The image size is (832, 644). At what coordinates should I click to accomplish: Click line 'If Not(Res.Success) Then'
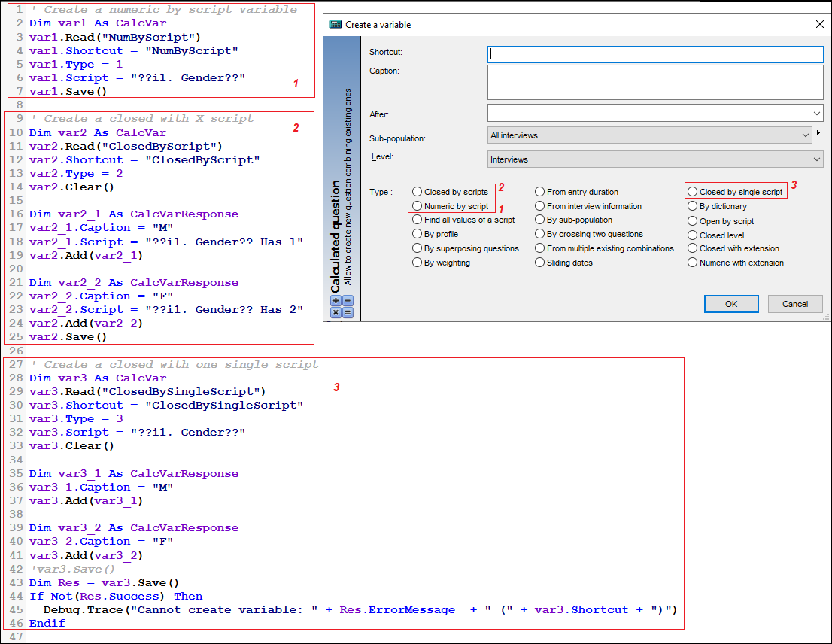pyautogui.click(x=116, y=597)
